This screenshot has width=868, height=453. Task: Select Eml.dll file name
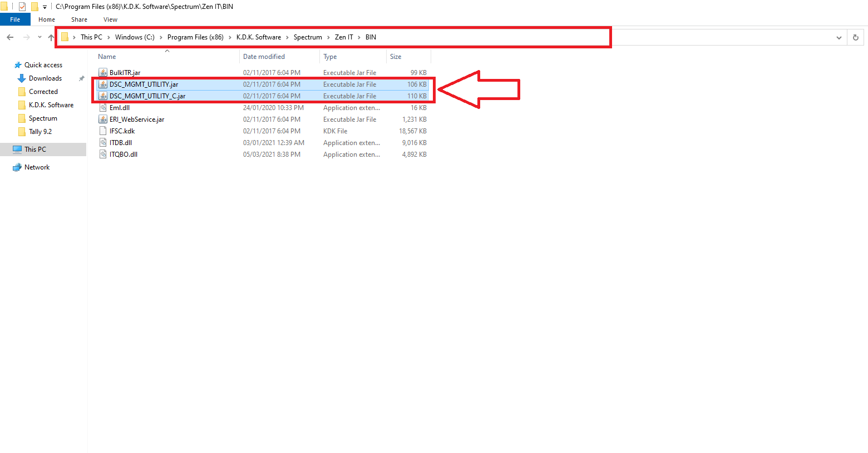pyautogui.click(x=120, y=108)
